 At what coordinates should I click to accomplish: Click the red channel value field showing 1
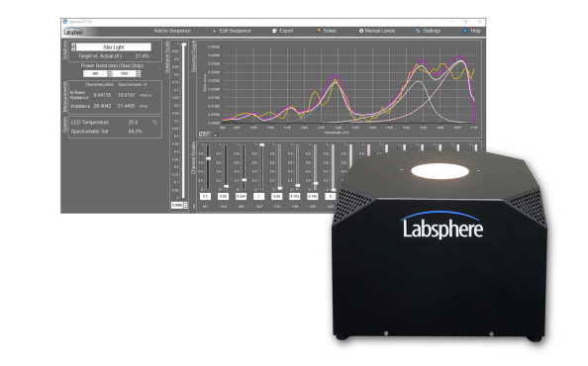click(x=258, y=196)
